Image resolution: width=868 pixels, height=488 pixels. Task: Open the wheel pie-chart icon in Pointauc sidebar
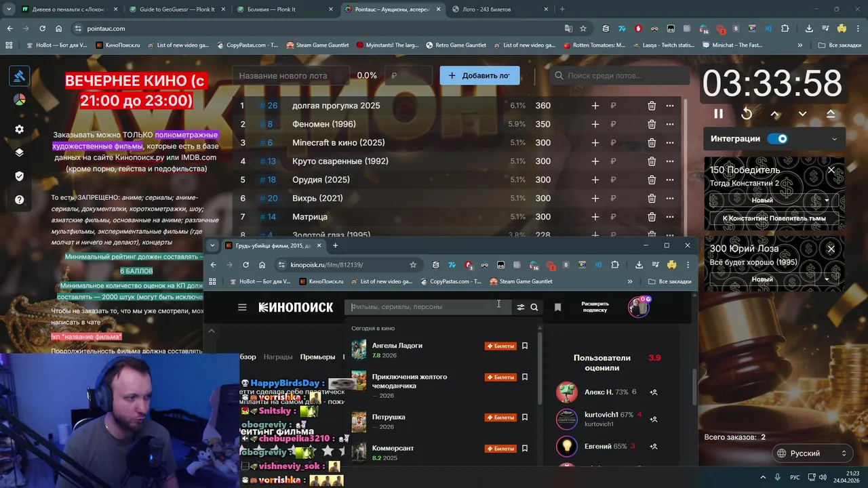[x=19, y=100]
